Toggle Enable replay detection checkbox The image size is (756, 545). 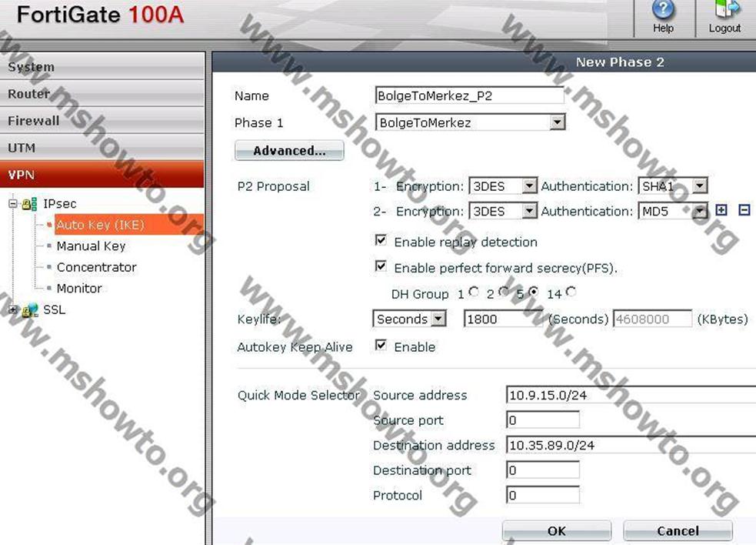(x=381, y=240)
